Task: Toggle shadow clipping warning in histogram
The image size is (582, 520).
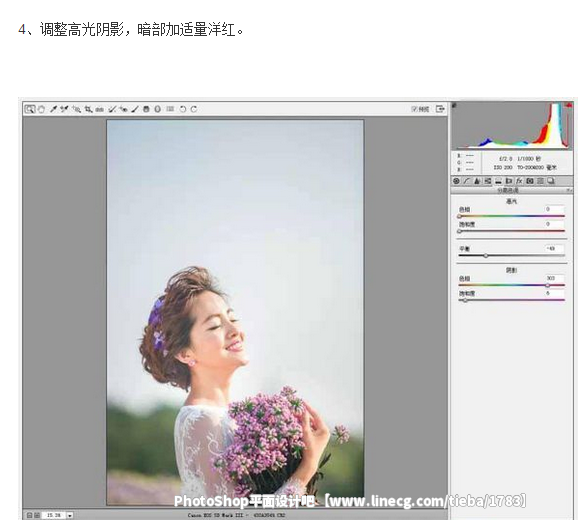Action: pyautogui.click(x=454, y=105)
